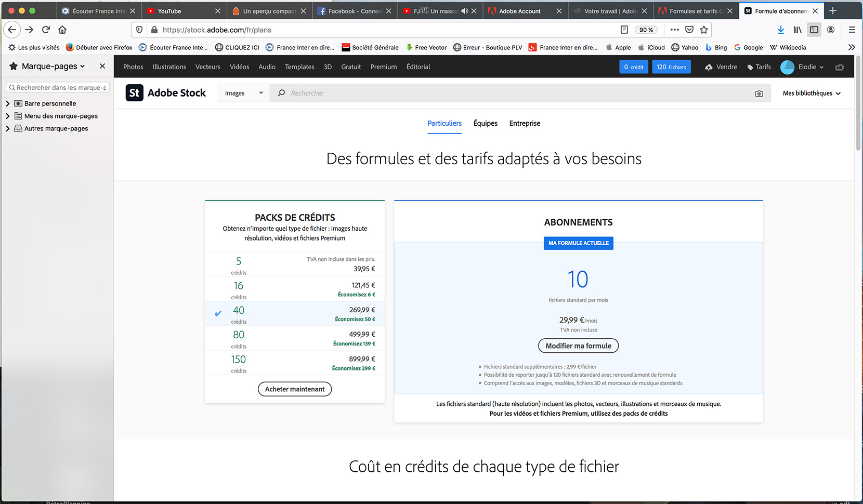
Task: Open the tracking protection shield icon
Action: pyautogui.click(x=139, y=30)
